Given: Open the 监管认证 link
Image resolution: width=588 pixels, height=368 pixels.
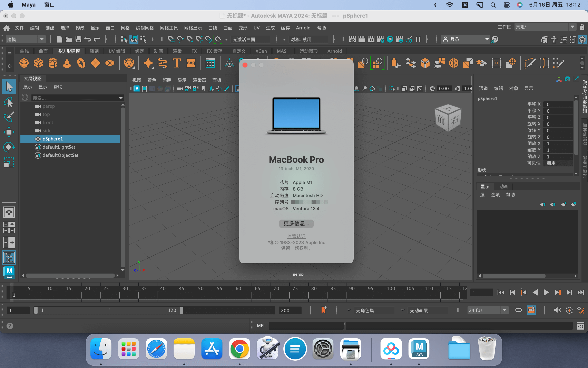Looking at the screenshot, I should click(296, 236).
